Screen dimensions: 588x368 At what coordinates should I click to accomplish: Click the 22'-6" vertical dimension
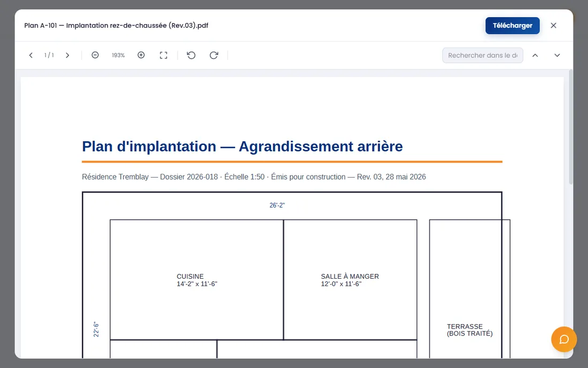point(96,329)
